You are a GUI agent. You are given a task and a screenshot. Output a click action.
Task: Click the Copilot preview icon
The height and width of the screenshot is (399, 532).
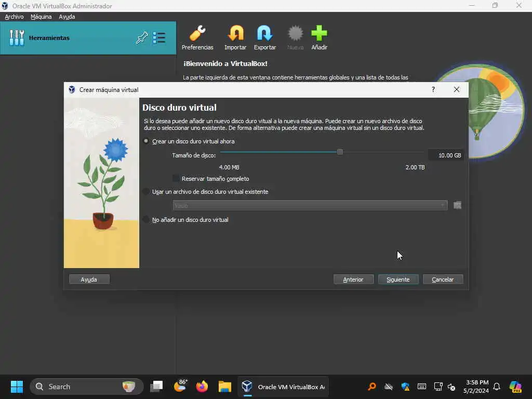click(x=515, y=387)
